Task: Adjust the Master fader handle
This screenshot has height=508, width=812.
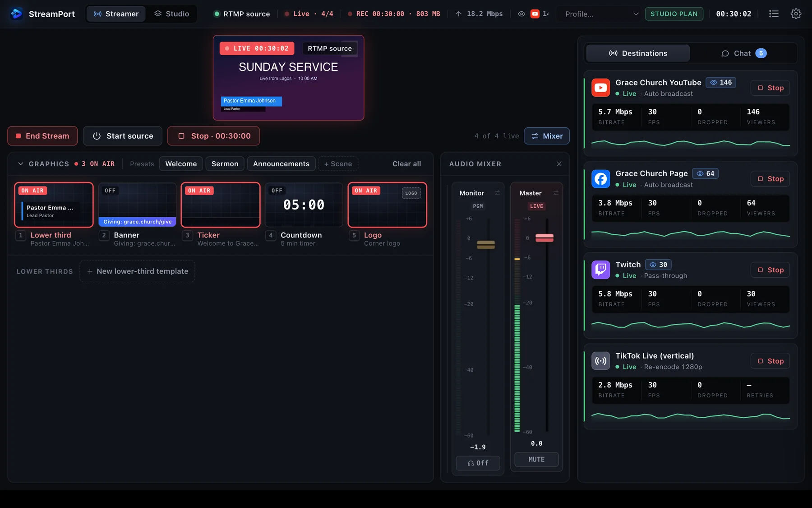Action: [544, 238]
